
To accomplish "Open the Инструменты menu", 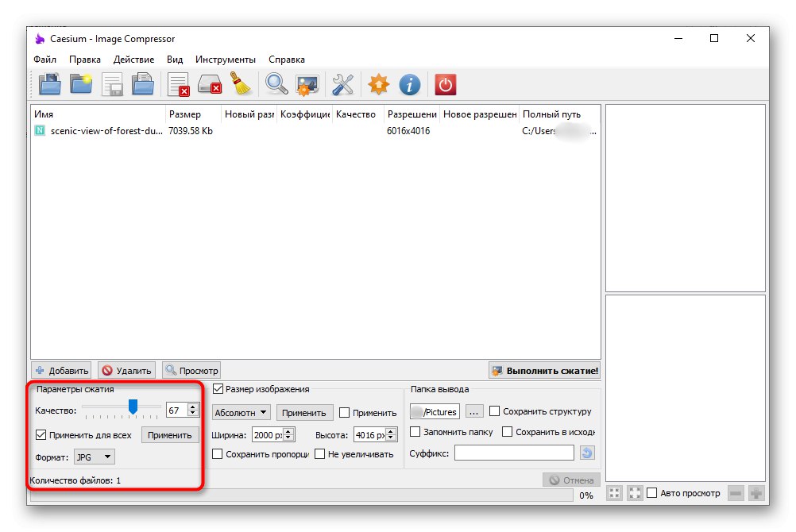I will tap(226, 60).
